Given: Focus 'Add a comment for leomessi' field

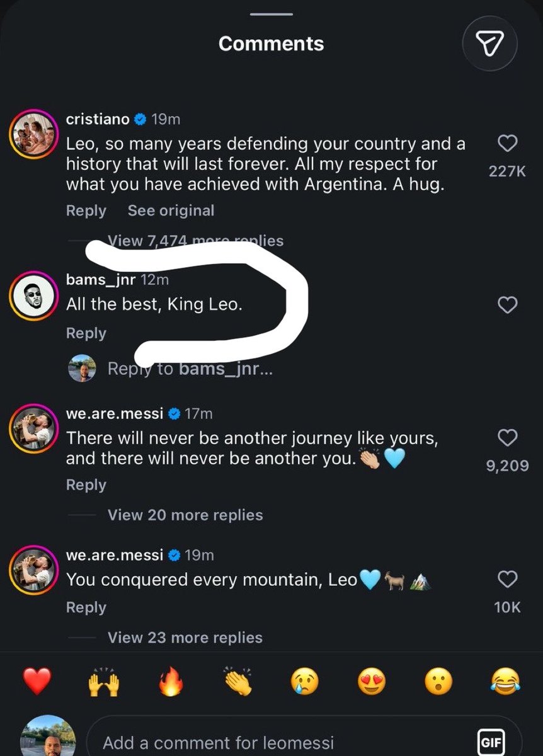Looking at the screenshot, I should (304, 742).
